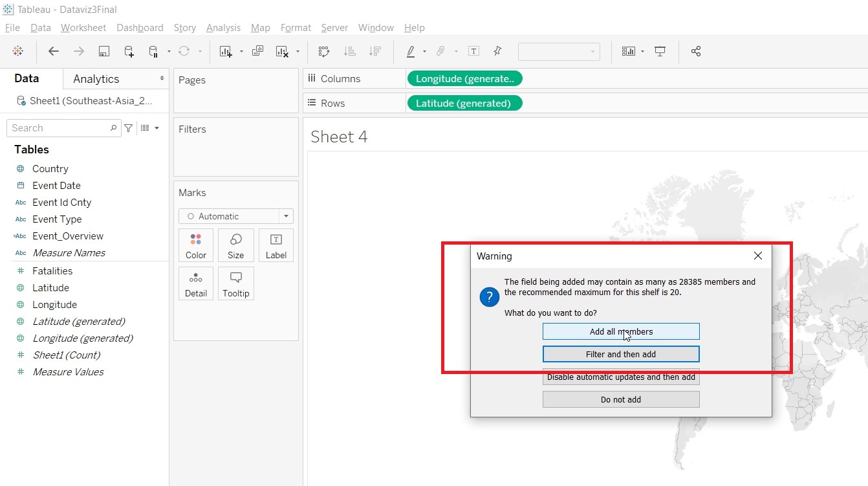Open the Presentation Mode icon
Screen dimensions: 868x486
click(660, 52)
